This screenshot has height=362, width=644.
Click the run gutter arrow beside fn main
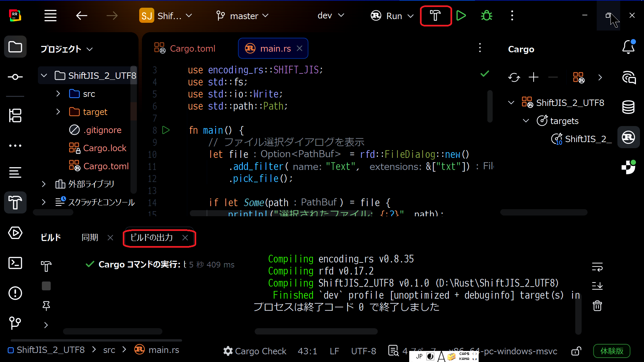click(166, 130)
